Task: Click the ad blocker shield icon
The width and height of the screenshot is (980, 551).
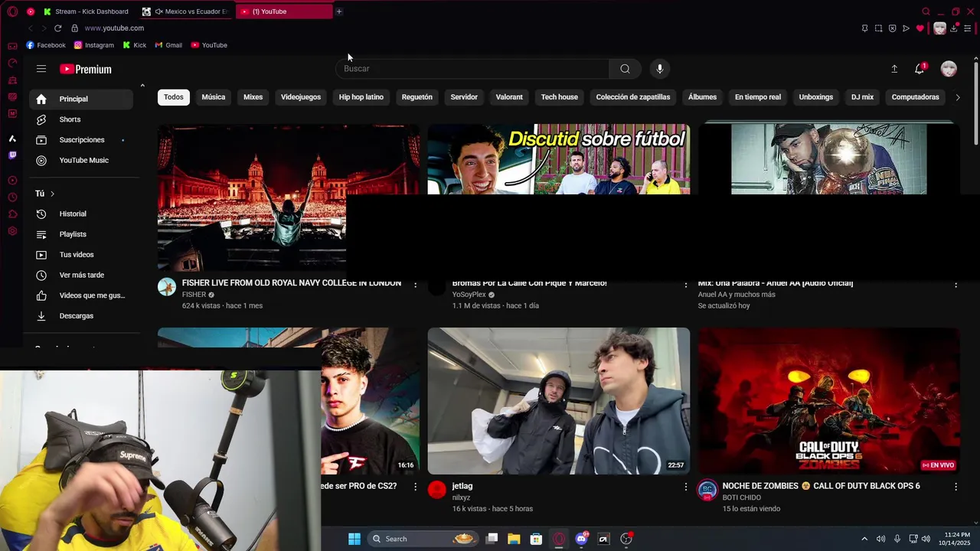Action: (892, 28)
